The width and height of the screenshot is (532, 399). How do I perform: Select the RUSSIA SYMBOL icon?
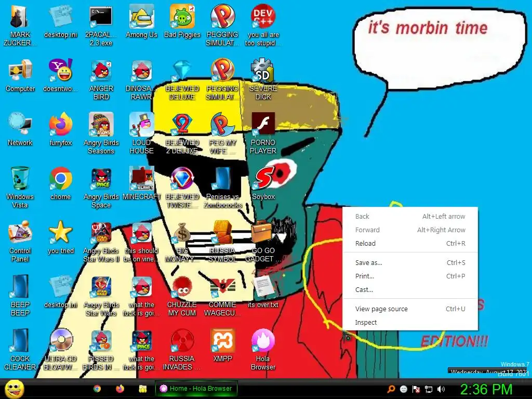tap(222, 241)
